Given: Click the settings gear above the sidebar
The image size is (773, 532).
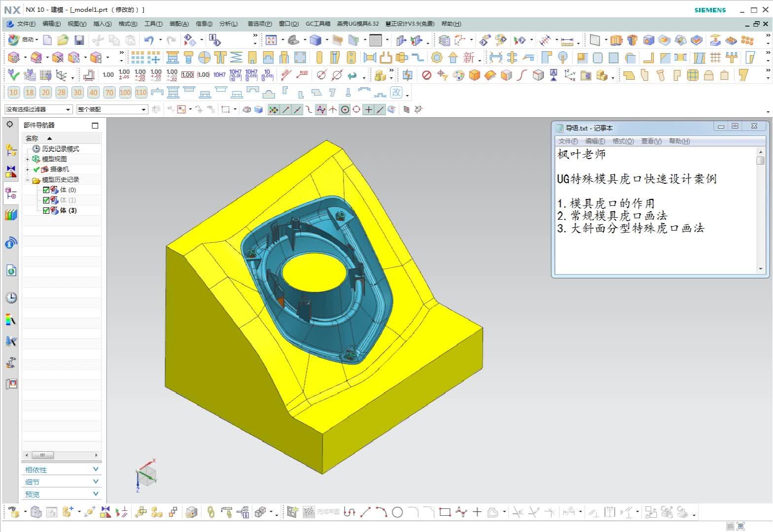Looking at the screenshot, I should tap(10, 125).
